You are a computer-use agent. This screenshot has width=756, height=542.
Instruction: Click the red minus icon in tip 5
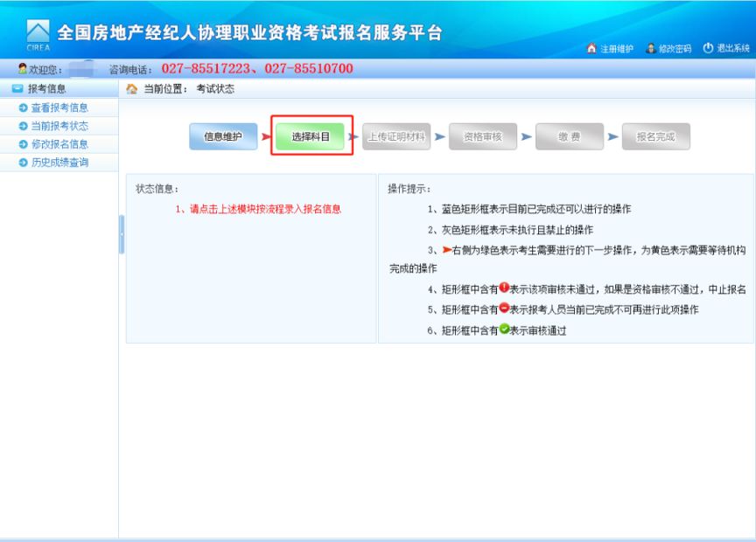click(504, 308)
